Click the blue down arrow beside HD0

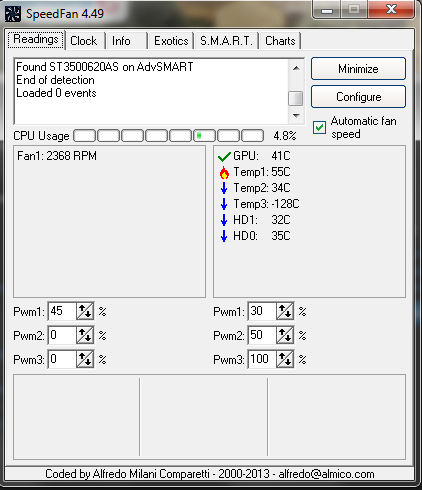[224, 236]
